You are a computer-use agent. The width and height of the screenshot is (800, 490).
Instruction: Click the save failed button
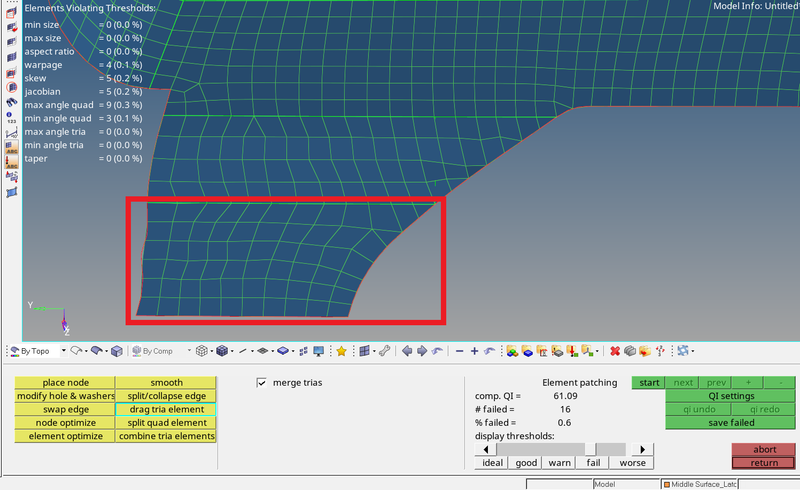[731, 423]
